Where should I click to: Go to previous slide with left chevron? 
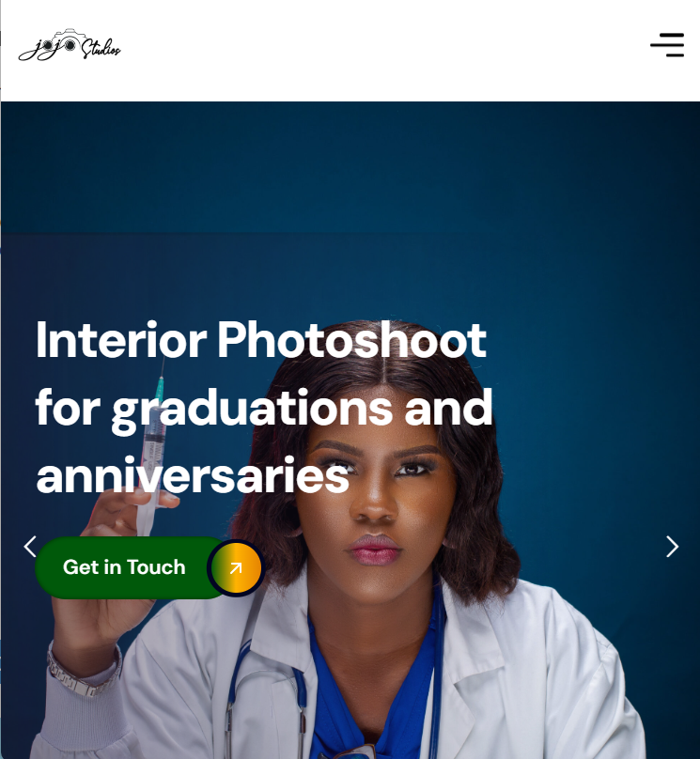[x=30, y=547]
